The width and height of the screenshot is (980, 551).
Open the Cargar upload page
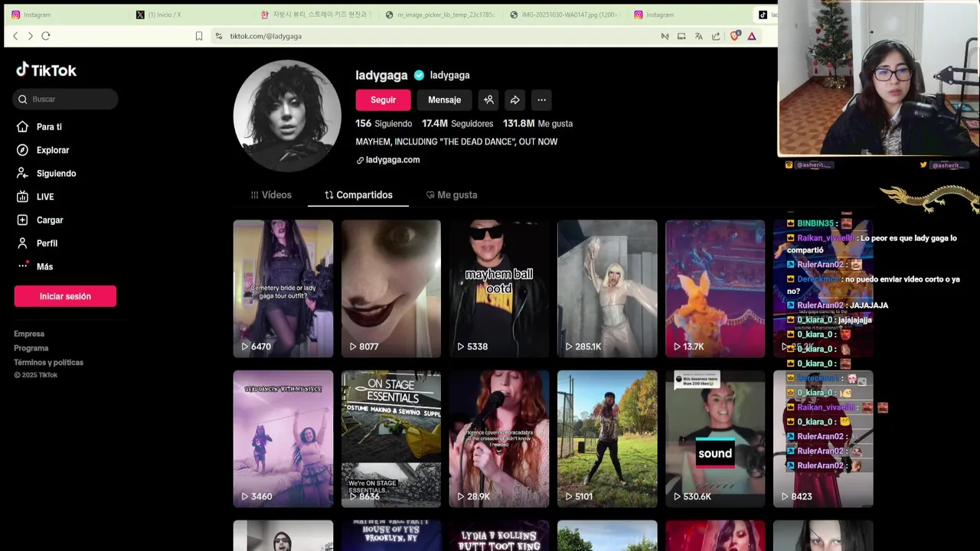50,220
